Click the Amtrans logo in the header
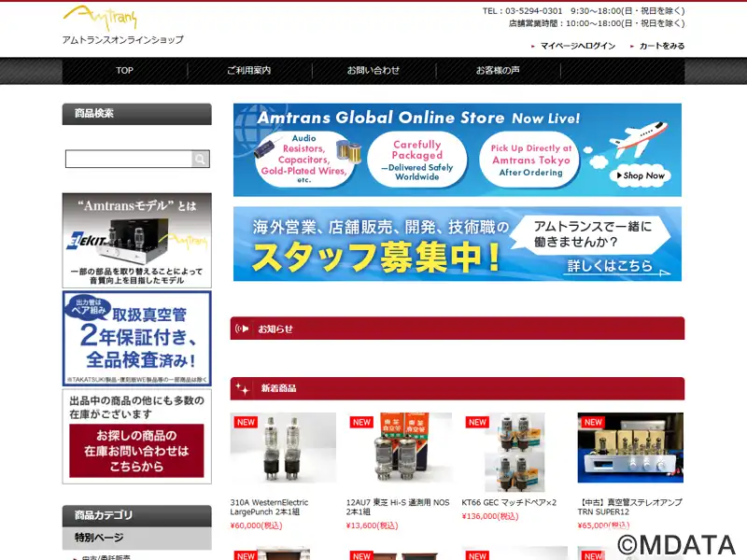This screenshot has height=560, width=747. (x=100, y=18)
